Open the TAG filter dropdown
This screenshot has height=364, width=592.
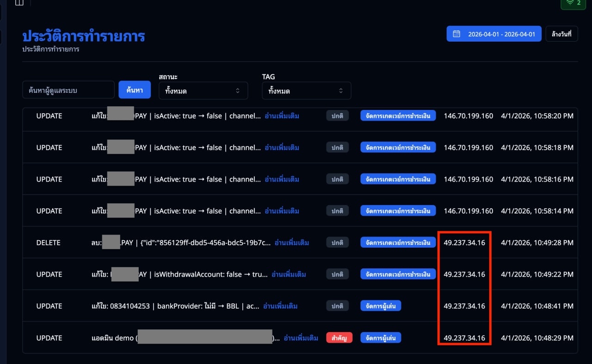coord(306,91)
